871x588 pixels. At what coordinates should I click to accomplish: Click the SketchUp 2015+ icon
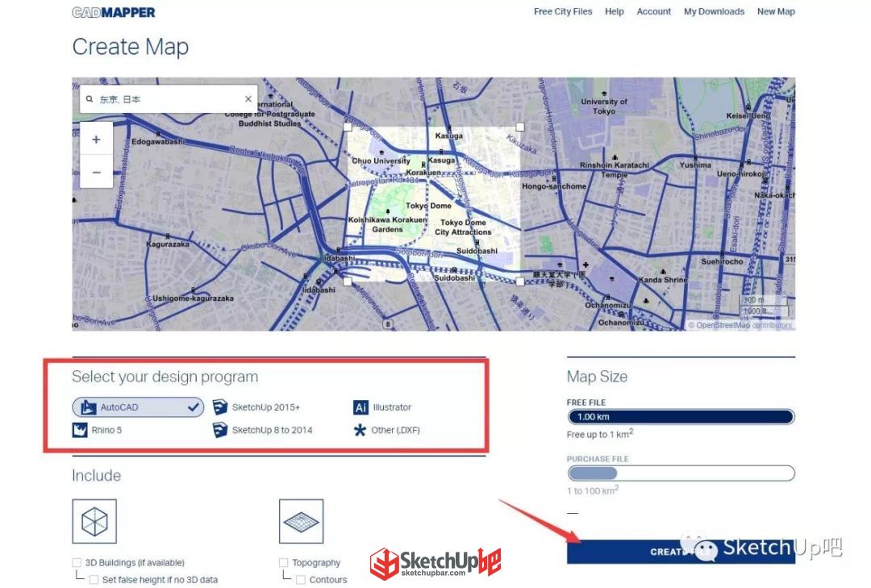(220, 407)
